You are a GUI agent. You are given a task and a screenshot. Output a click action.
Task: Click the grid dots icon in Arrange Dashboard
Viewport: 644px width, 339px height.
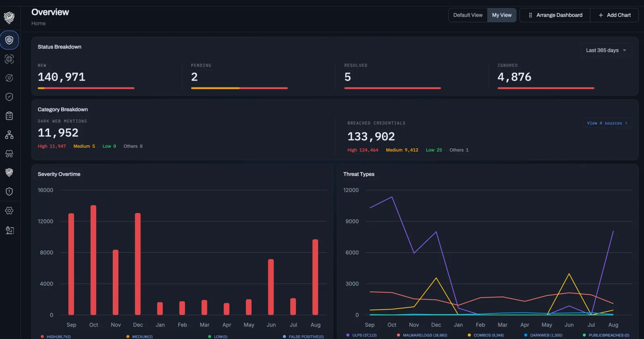pos(530,15)
